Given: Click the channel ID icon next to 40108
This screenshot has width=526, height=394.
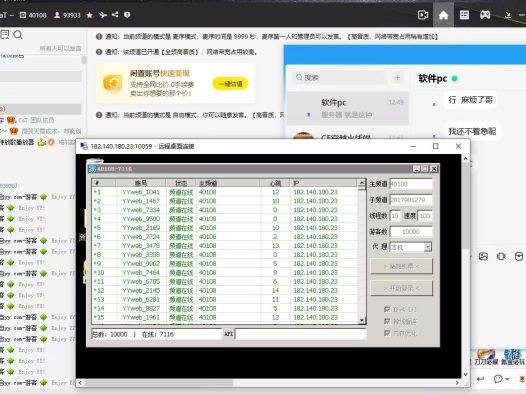Looking at the screenshot, I should coord(23,15).
